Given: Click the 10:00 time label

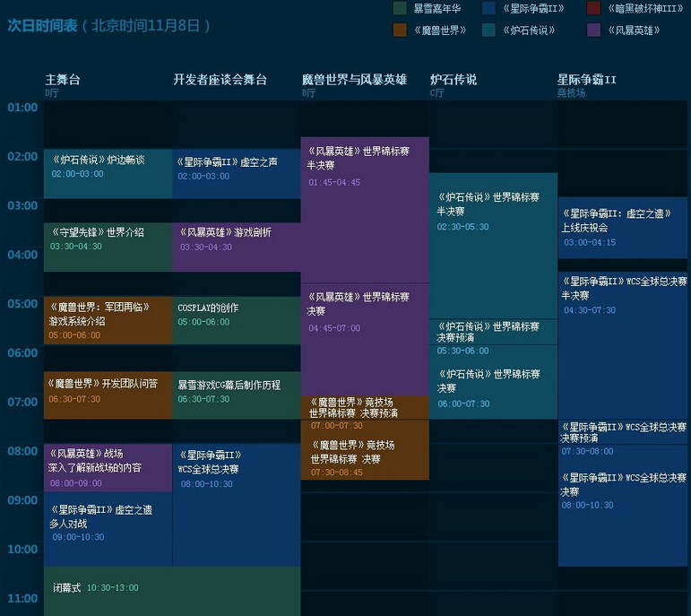Looking at the screenshot, I should point(22,550).
